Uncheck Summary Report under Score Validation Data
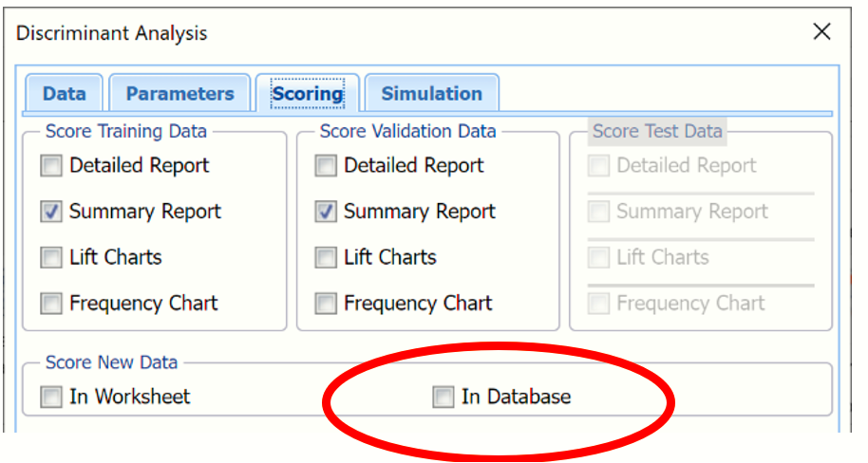The height and width of the screenshot is (463, 868). 326,212
